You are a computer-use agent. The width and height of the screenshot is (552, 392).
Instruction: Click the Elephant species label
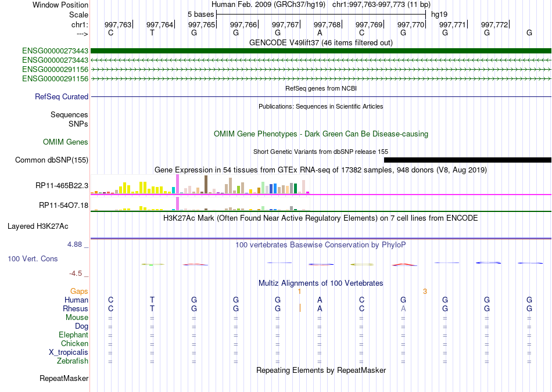click(x=74, y=335)
